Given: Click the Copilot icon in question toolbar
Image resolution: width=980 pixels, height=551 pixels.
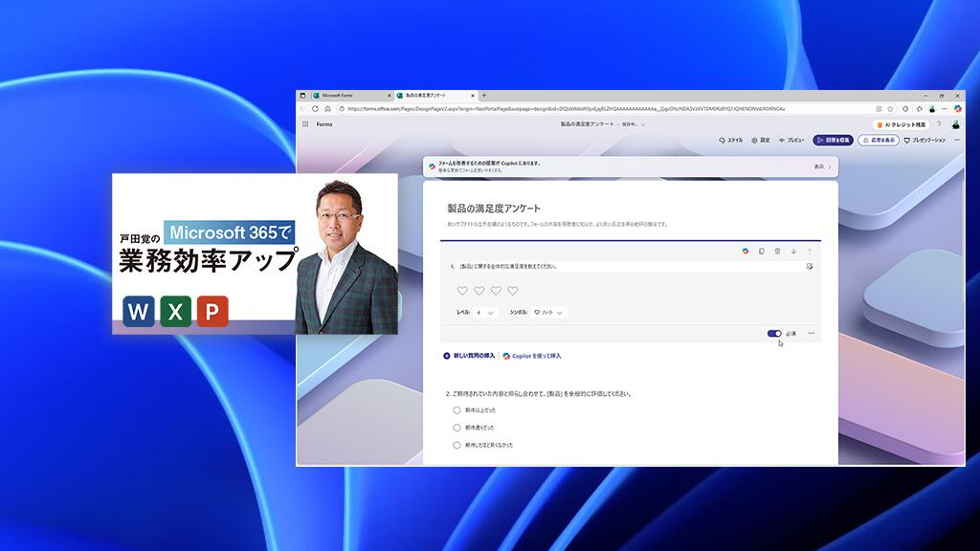Looking at the screenshot, I should click(745, 252).
